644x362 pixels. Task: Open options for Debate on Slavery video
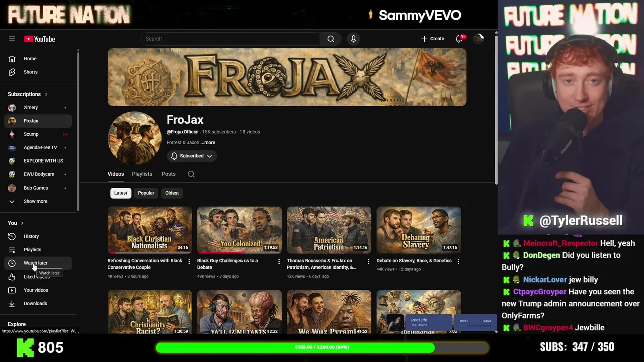point(458,261)
